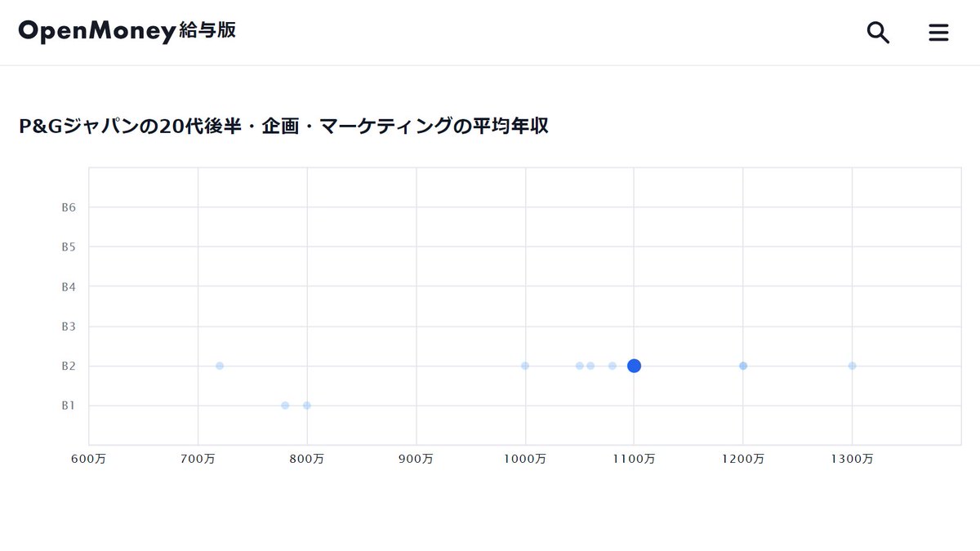
Task: Click the B2 data point at 1200万
Action: pyautogui.click(x=743, y=366)
